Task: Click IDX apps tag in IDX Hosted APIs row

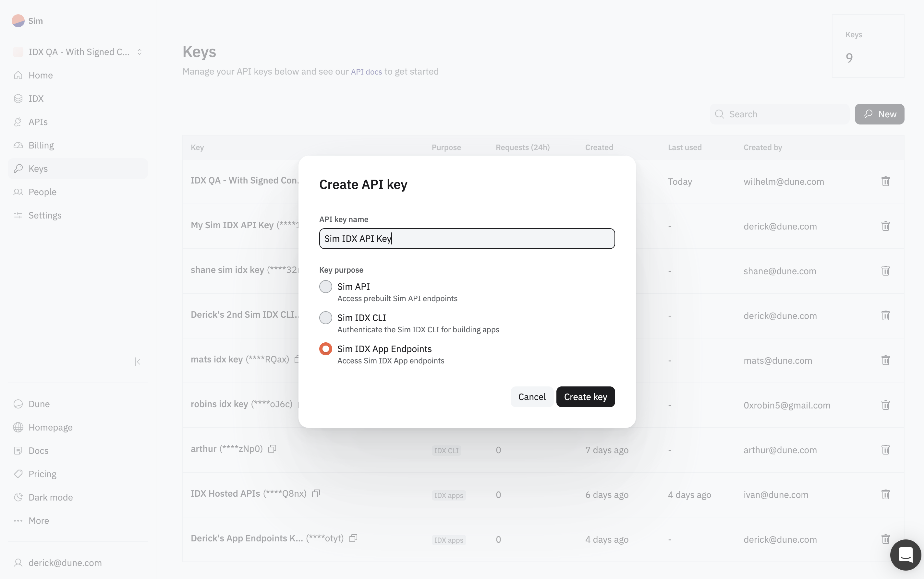Action: point(448,495)
